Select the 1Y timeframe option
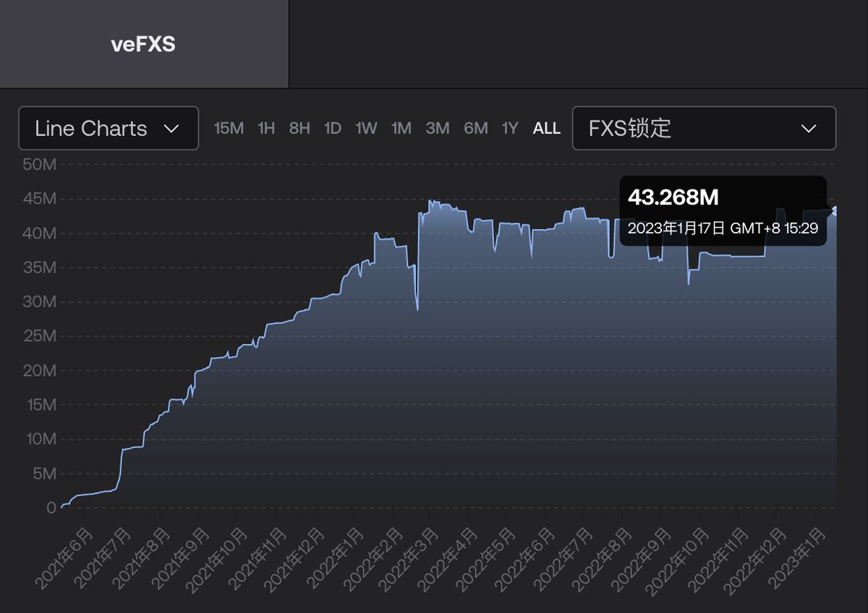 (x=509, y=128)
